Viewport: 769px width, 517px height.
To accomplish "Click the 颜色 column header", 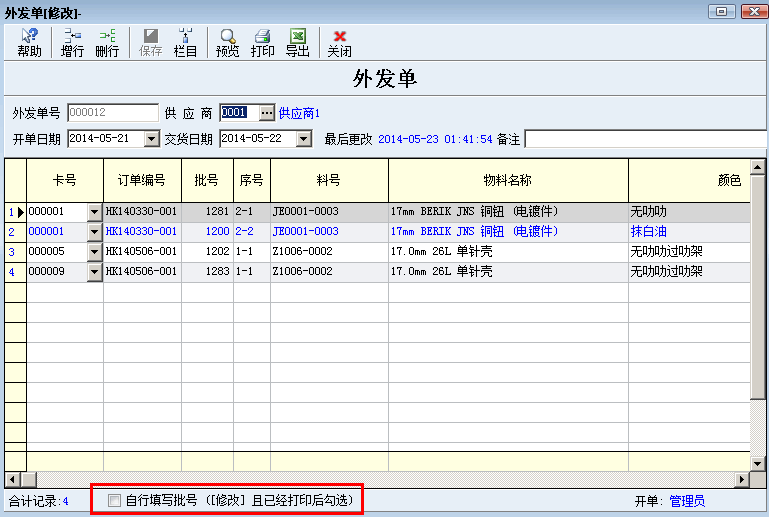I will point(689,181).
